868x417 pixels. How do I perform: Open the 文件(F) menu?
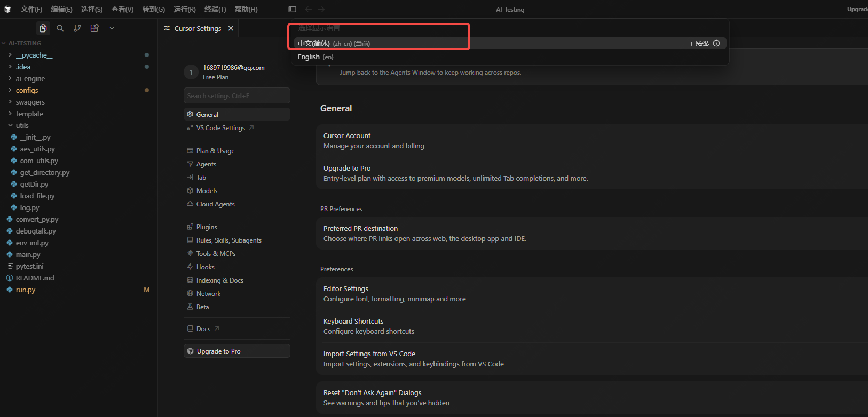point(31,9)
